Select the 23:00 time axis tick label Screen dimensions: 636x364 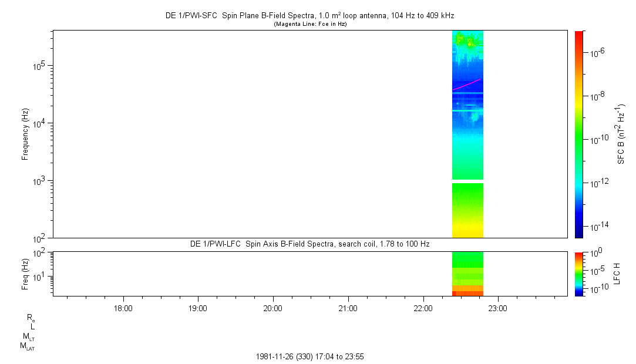point(498,308)
